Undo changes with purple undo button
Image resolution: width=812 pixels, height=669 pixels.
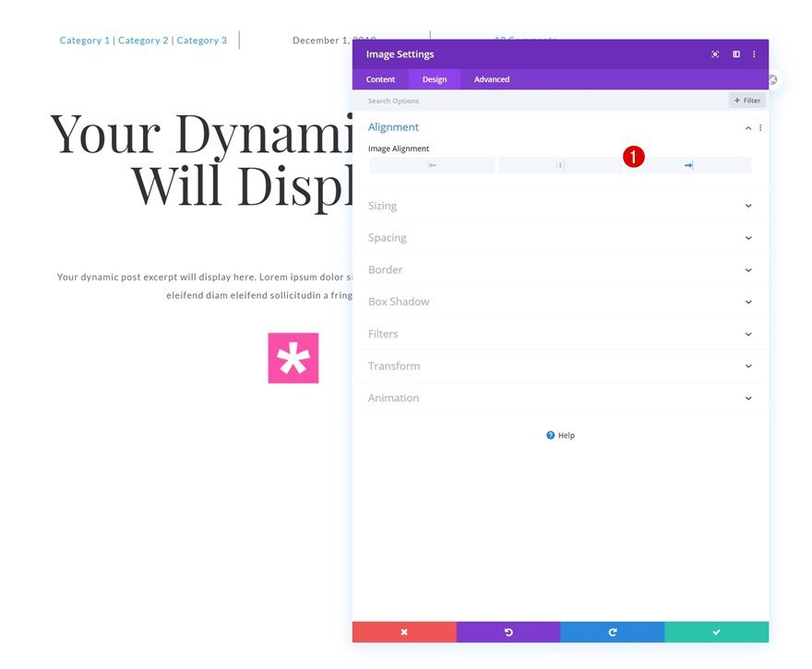508,632
